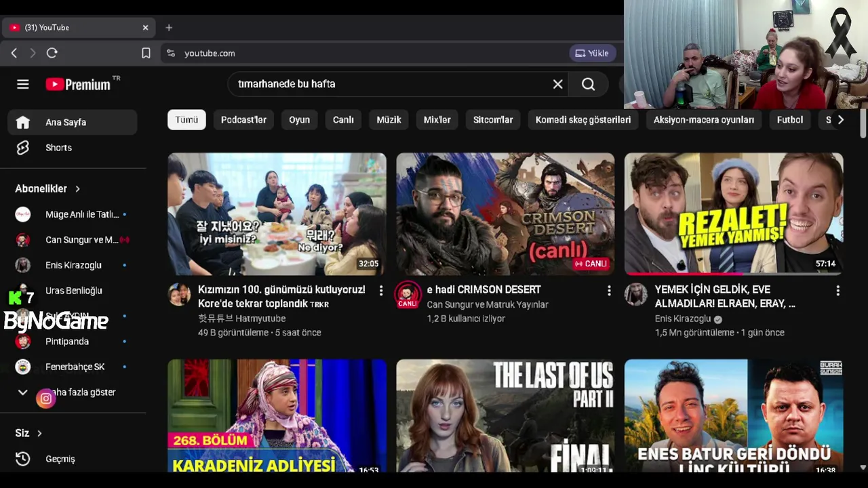Show more filter chips arrow

click(840, 120)
